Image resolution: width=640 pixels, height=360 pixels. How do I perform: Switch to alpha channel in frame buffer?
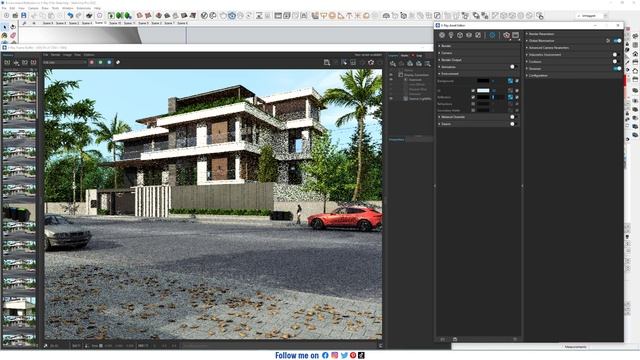tap(118, 62)
